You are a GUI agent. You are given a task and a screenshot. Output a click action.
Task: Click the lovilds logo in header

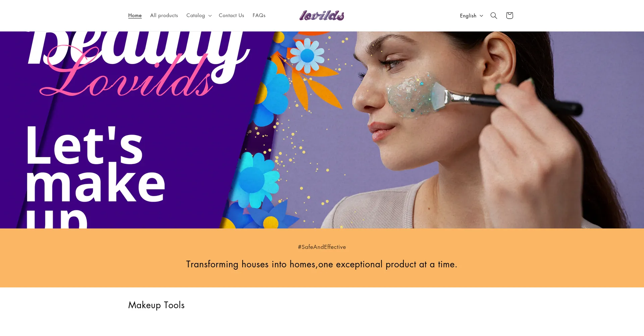pos(322,15)
